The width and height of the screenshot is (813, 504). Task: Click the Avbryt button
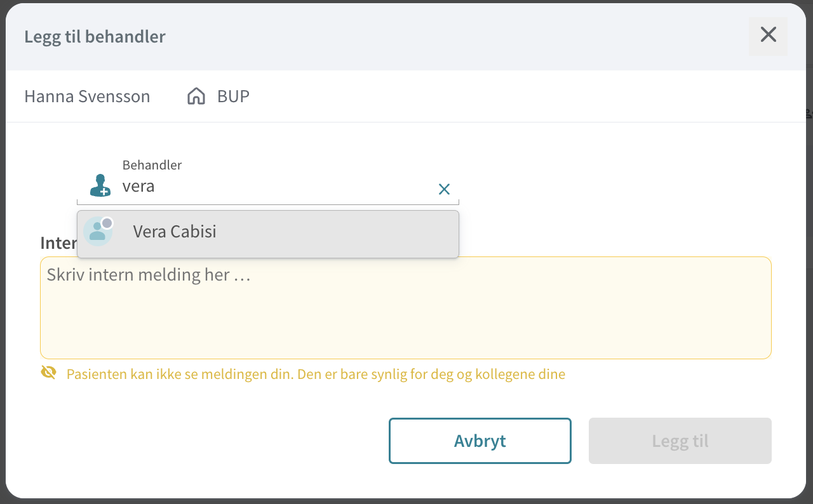(x=480, y=441)
